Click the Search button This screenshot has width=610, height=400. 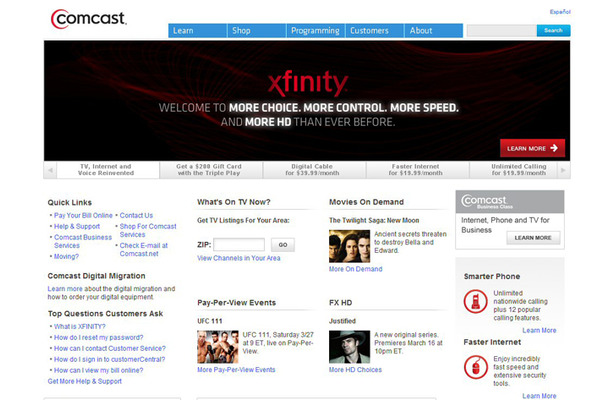click(x=553, y=30)
